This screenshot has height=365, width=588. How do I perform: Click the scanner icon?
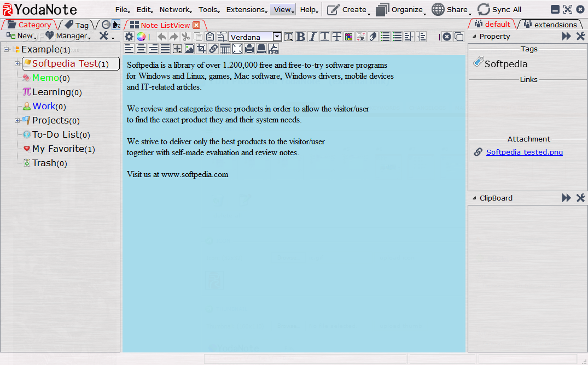point(261,49)
